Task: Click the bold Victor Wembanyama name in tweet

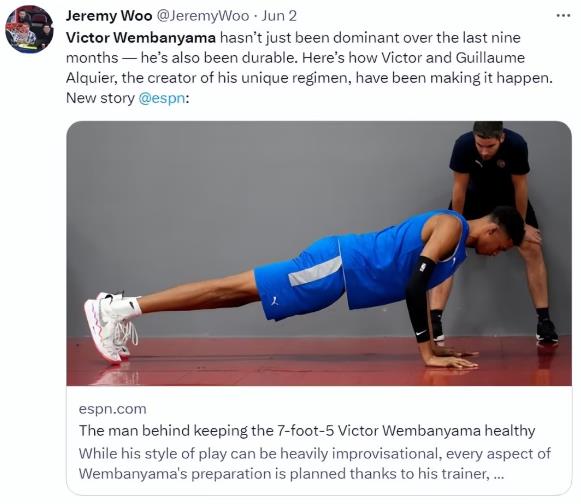Action: tap(141, 38)
